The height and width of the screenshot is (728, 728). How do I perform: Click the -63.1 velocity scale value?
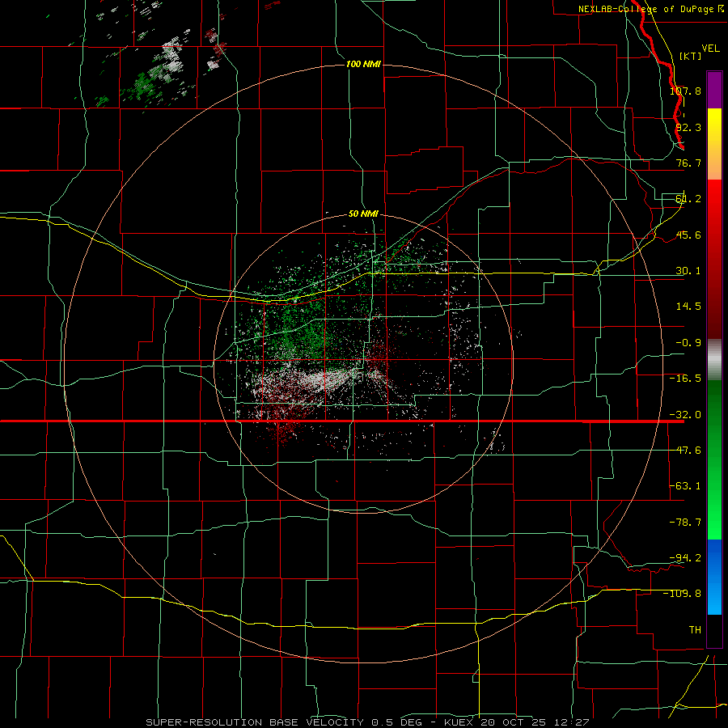pos(685,486)
